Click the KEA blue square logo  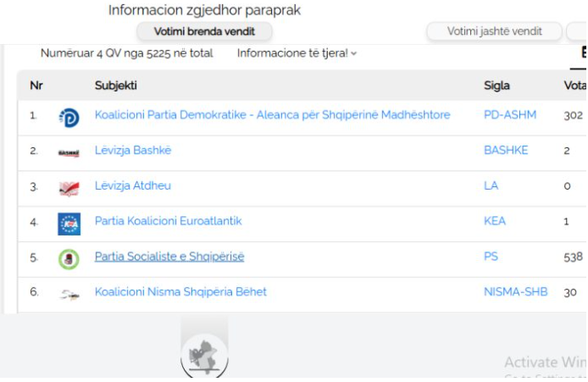[69, 224]
